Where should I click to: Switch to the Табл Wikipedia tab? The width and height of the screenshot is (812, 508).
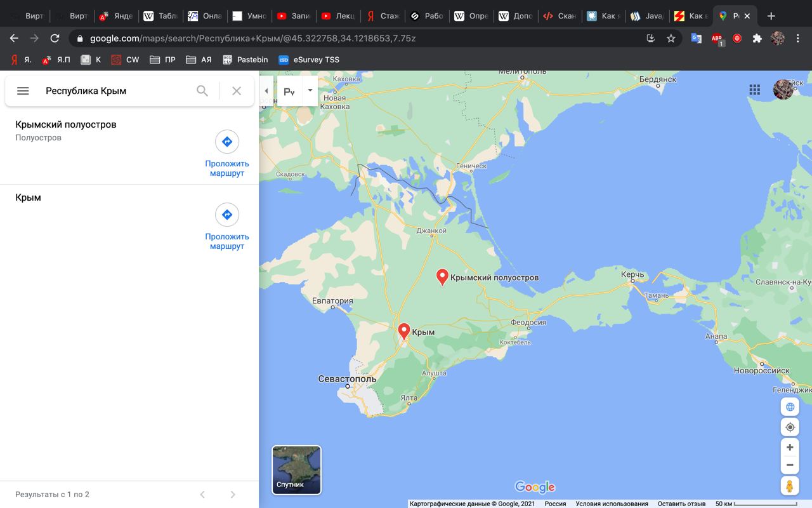[160, 16]
